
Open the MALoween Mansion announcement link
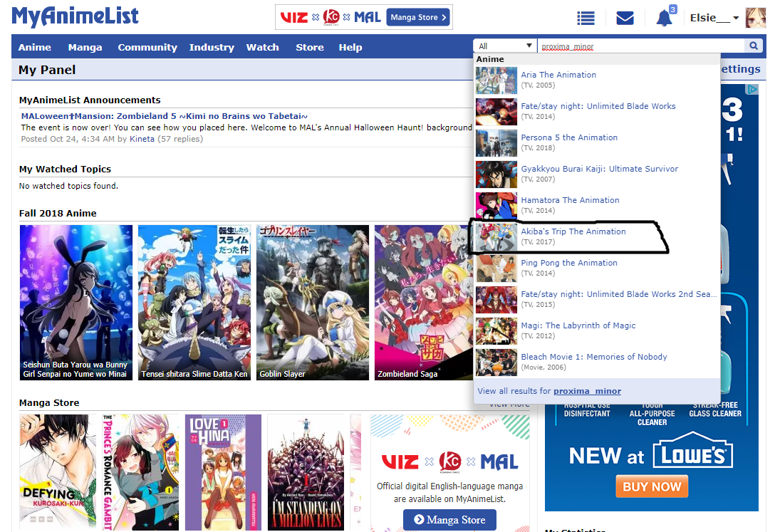[164, 116]
